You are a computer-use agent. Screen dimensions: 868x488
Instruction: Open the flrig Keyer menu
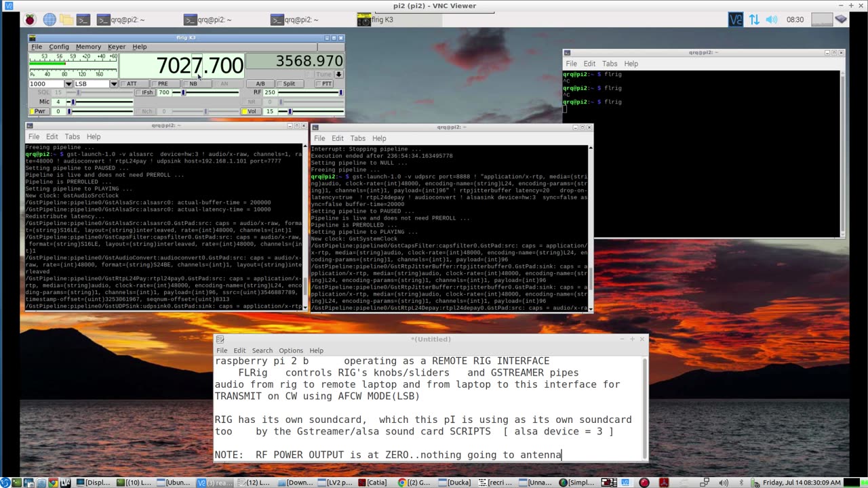coord(117,47)
